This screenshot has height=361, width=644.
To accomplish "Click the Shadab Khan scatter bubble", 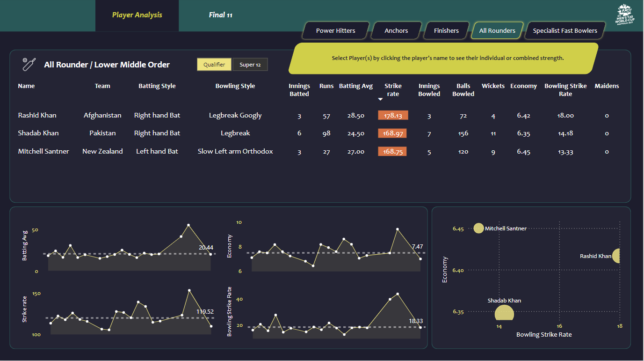I will [x=504, y=313].
